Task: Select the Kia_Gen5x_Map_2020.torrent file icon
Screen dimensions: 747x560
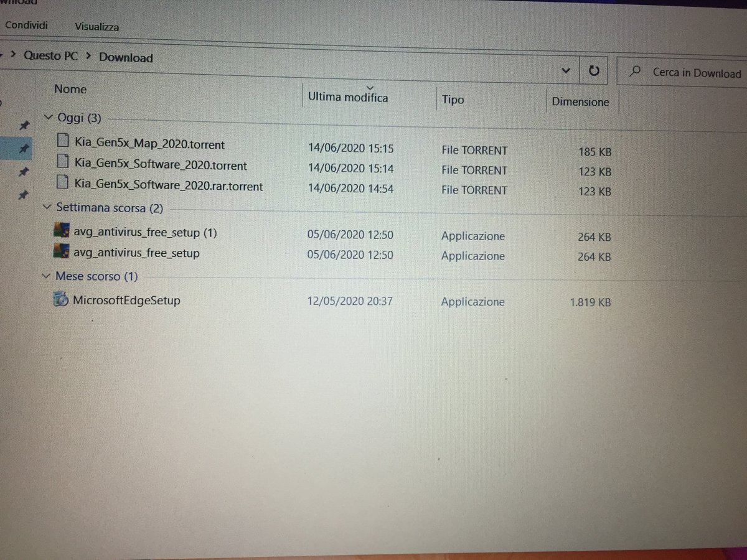Action: pos(62,141)
